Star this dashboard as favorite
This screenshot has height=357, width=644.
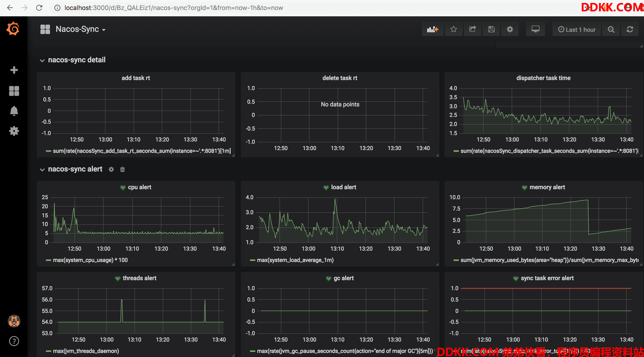coord(454,29)
